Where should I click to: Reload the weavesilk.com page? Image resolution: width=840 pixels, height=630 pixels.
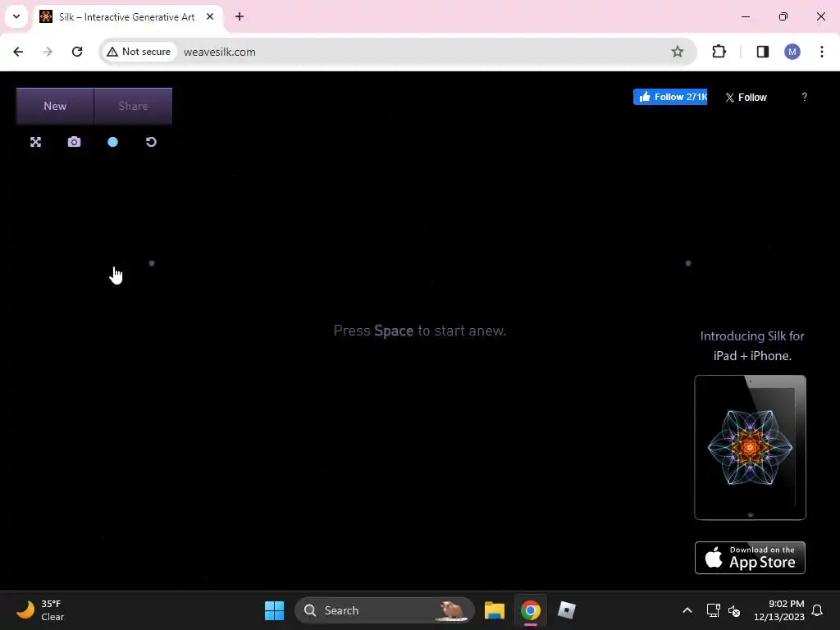point(77,52)
